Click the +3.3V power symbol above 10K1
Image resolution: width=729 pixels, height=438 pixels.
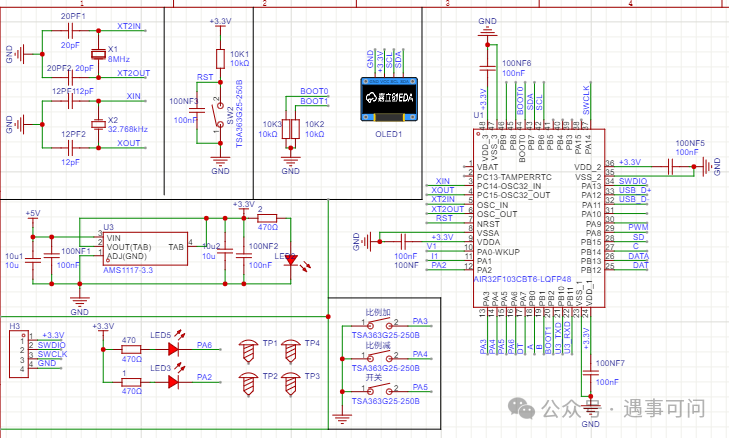(x=220, y=22)
